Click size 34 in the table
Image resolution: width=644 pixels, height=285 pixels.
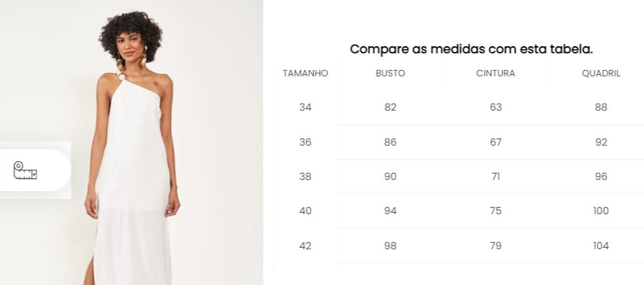pyautogui.click(x=305, y=107)
